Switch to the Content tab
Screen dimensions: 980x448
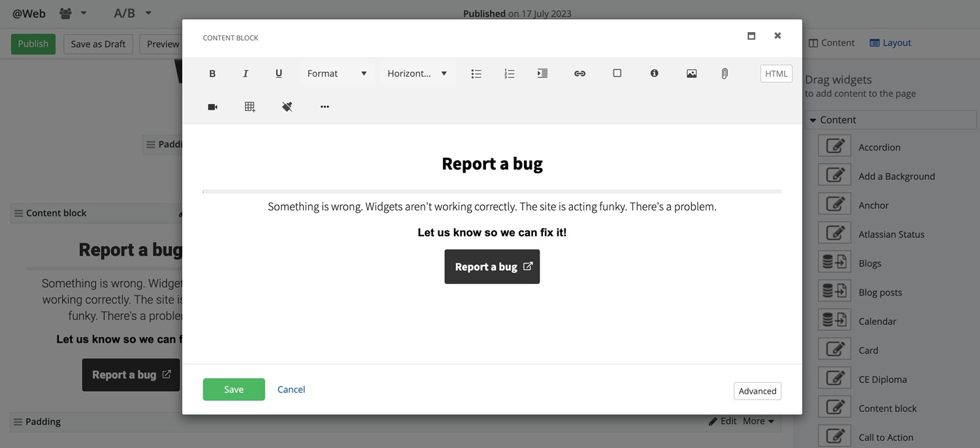(831, 43)
